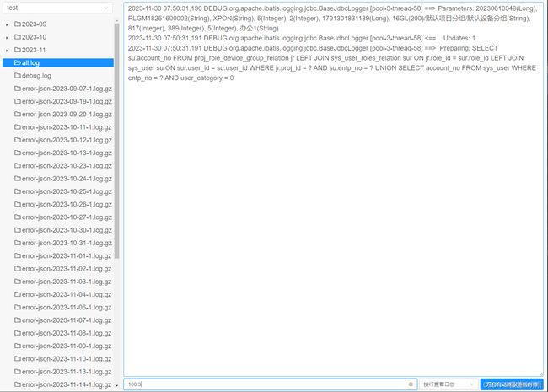Open error-json-2023-10-30-1.log.gz
Image resolution: width=548 pixels, height=392 pixels.
point(67,230)
